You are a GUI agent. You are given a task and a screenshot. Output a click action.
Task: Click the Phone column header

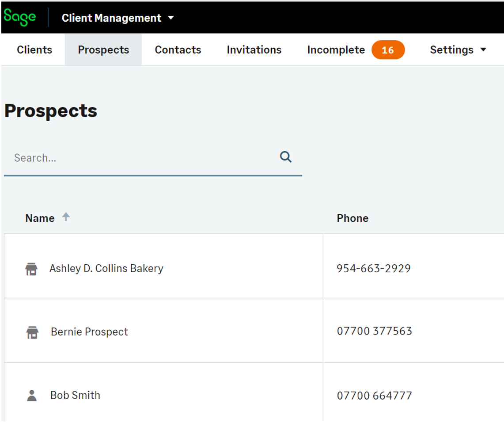coord(352,218)
